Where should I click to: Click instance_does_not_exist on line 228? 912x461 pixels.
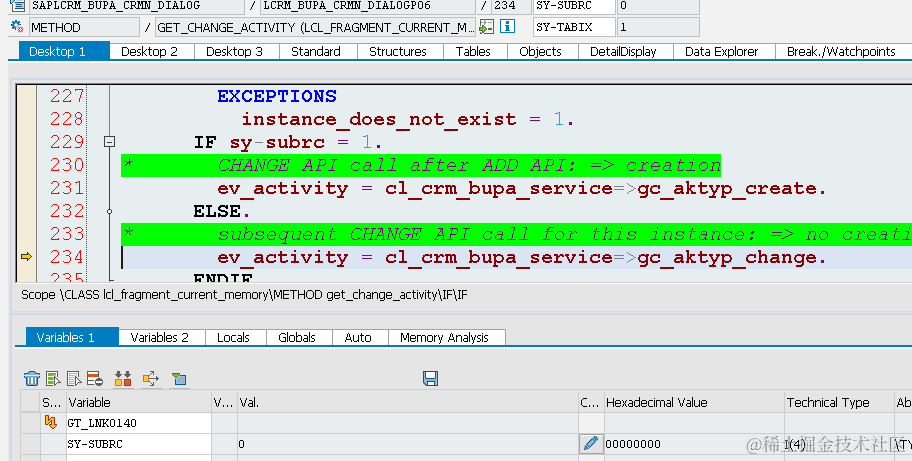pyautogui.click(x=379, y=119)
